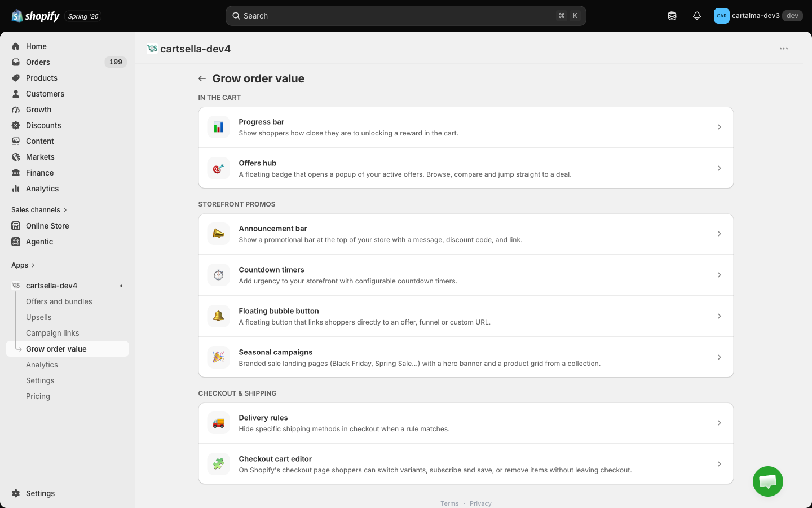Viewport: 812px width, 508px height.
Task: Click the Analytics bar chart icon in main nav
Action: tap(16, 189)
